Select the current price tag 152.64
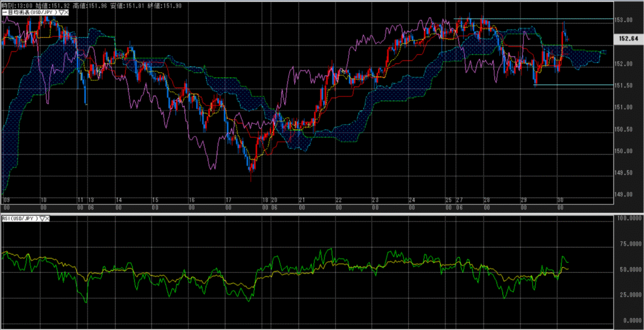This screenshot has height=330, width=644. tap(628, 39)
